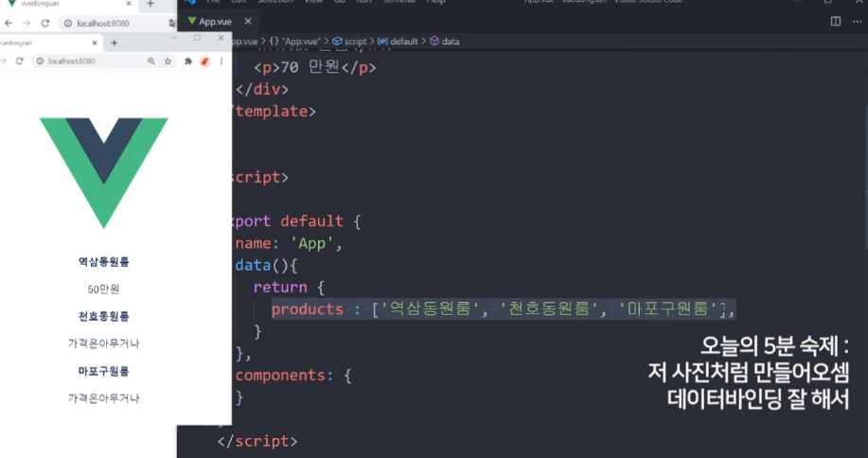Bookmark this page with the star icon
The width and height of the screenshot is (868, 458).
tap(168, 62)
